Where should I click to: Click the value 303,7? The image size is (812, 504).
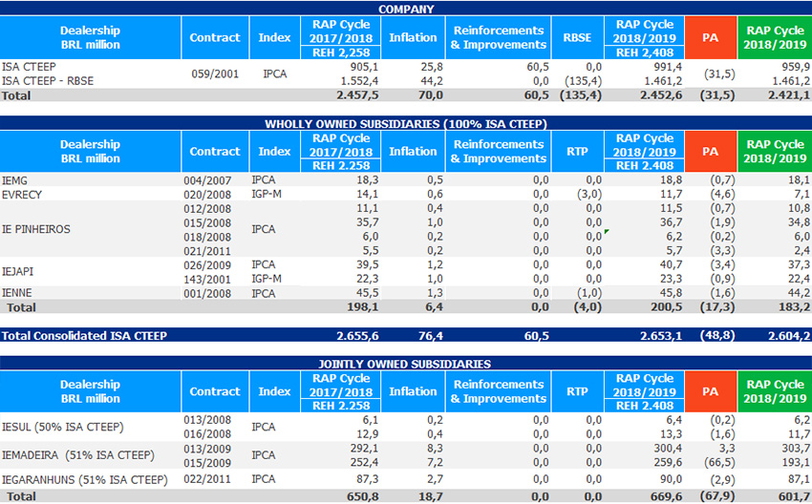click(796, 448)
